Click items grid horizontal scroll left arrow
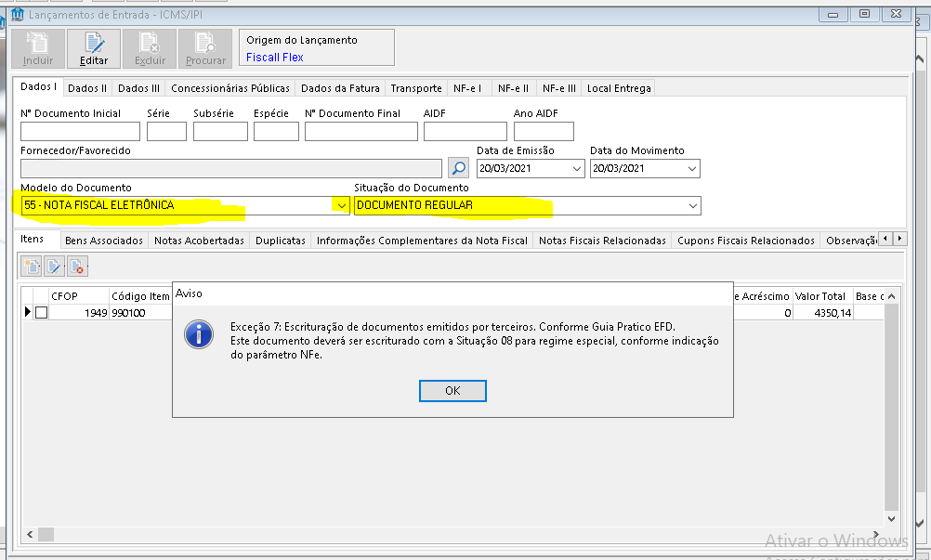Image resolution: width=931 pixels, height=560 pixels. click(x=30, y=535)
